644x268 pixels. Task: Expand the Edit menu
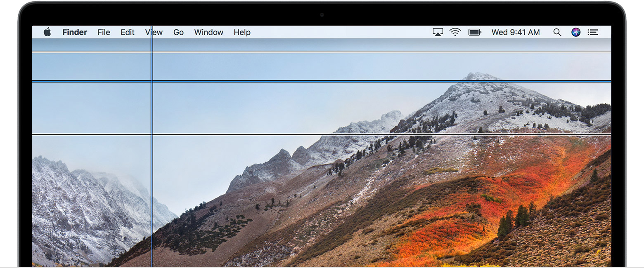click(x=128, y=32)
